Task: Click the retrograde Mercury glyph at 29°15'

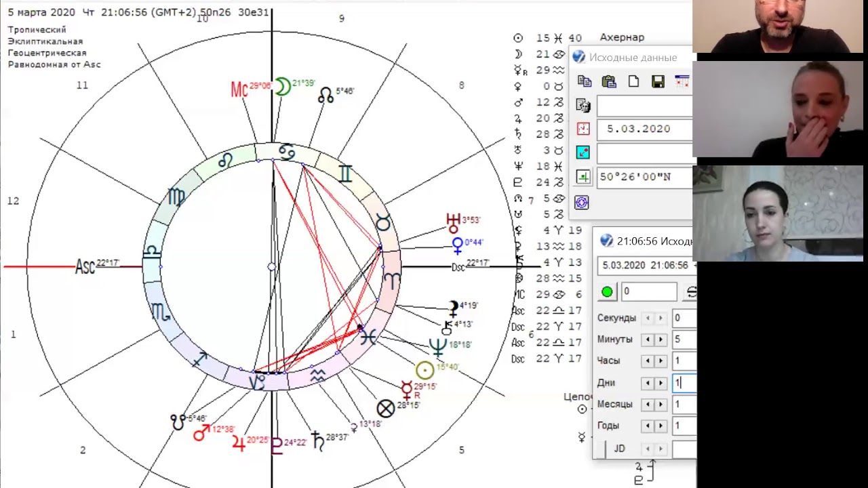Action: click(407, 390)
